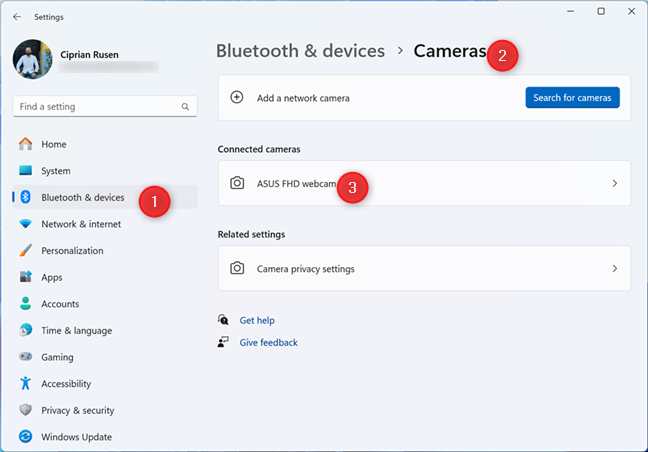Click the Wi-Fi network icon
This screenshot has width=648, height=452.
pos(26,224)
